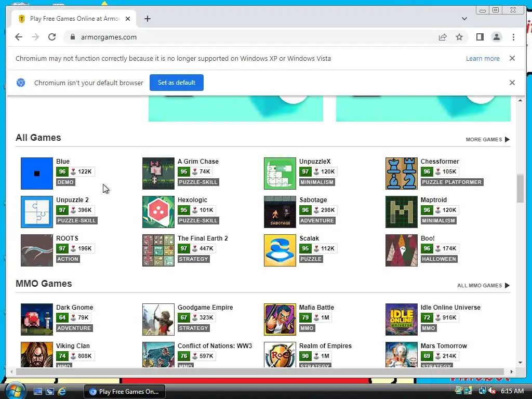Screen dimensions: 532x399
Task: Open the Boo! game icon
Action: (402, 250)
